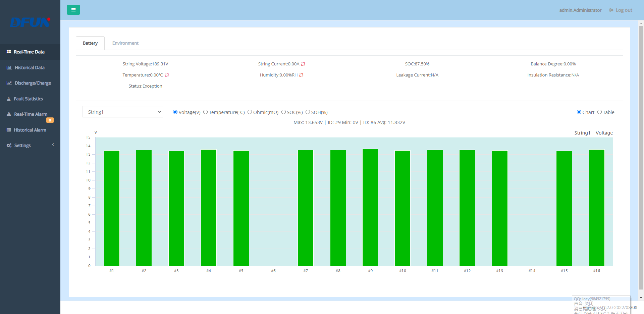
Task: Open the String1 dropdown selector
Action: 123,112
